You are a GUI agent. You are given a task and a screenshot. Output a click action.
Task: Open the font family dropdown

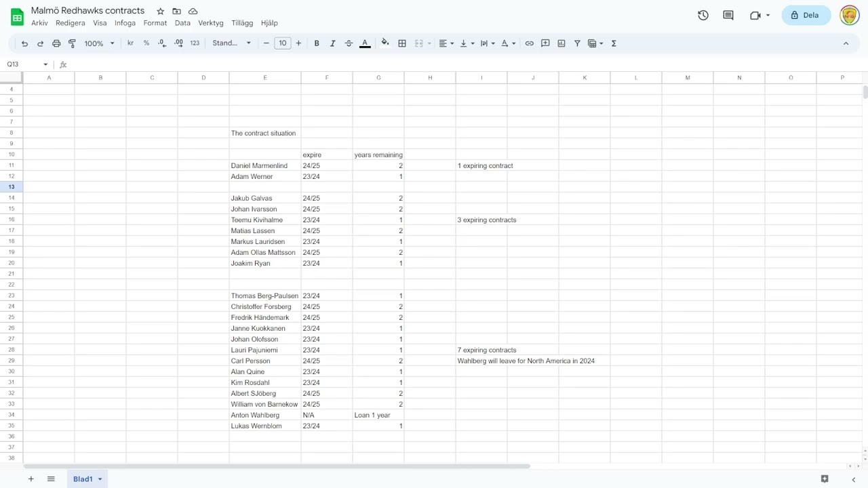[x=232, y=43]
